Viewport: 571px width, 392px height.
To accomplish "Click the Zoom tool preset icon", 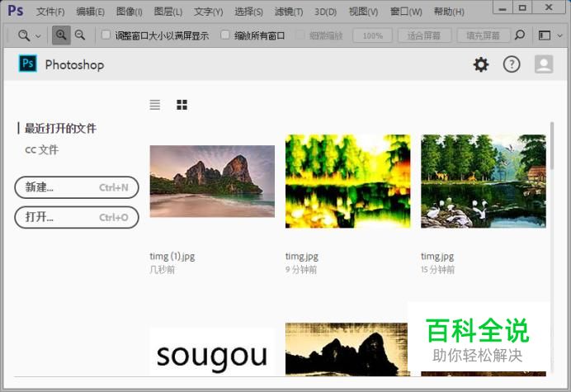I will 24,35.
